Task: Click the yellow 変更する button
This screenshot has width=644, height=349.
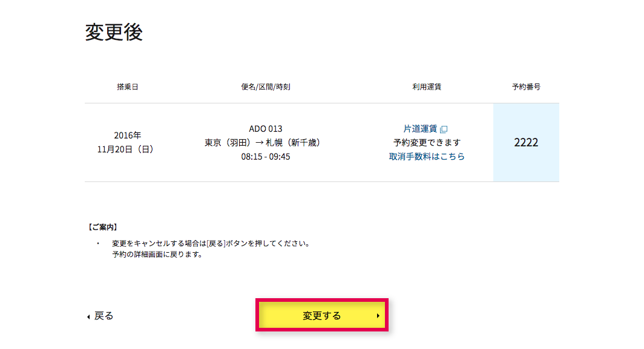Action: coord(322,315)
